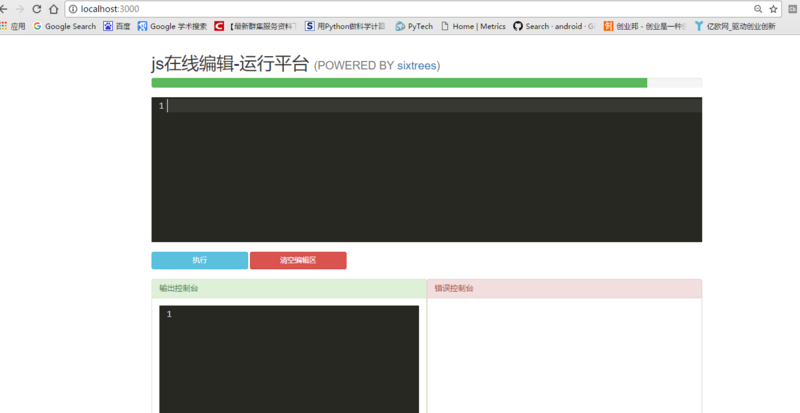Clear the editor with 清空编辑区 button
The width and height of the screenshot is (800, 413).
pyautogui.click(x=298, y=260)
